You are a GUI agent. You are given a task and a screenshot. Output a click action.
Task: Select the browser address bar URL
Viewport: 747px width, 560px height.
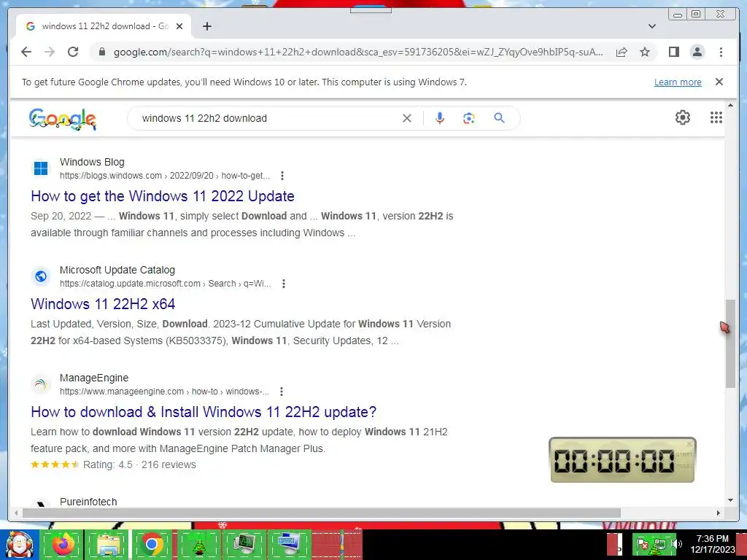358,52
